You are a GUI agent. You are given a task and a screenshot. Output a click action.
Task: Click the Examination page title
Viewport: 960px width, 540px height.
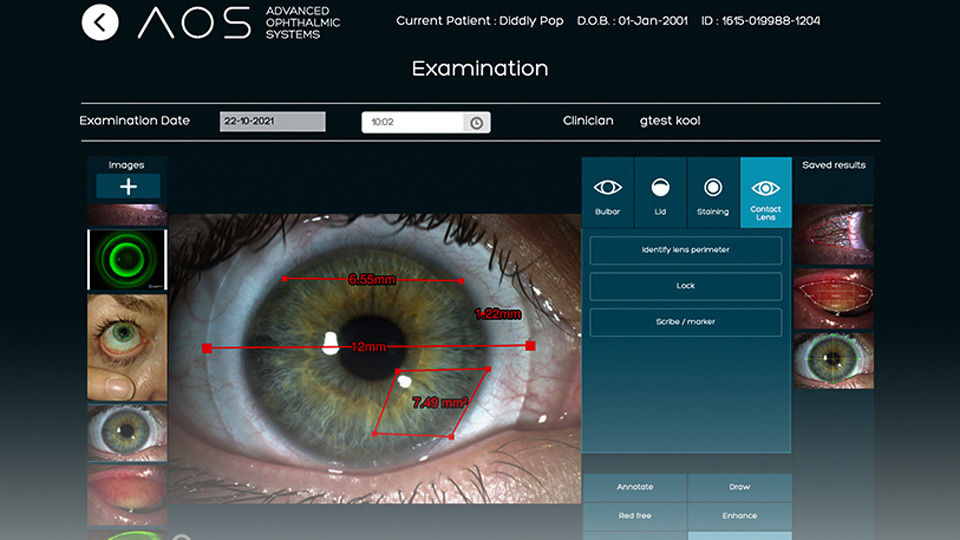480,69
